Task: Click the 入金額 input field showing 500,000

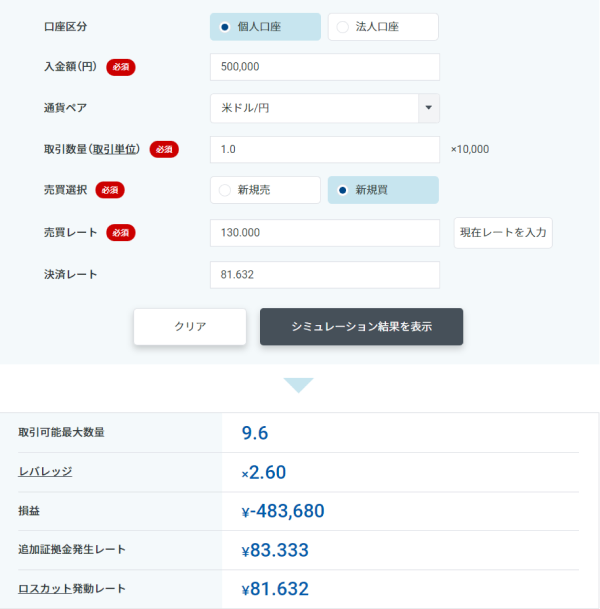Action: 325,67
